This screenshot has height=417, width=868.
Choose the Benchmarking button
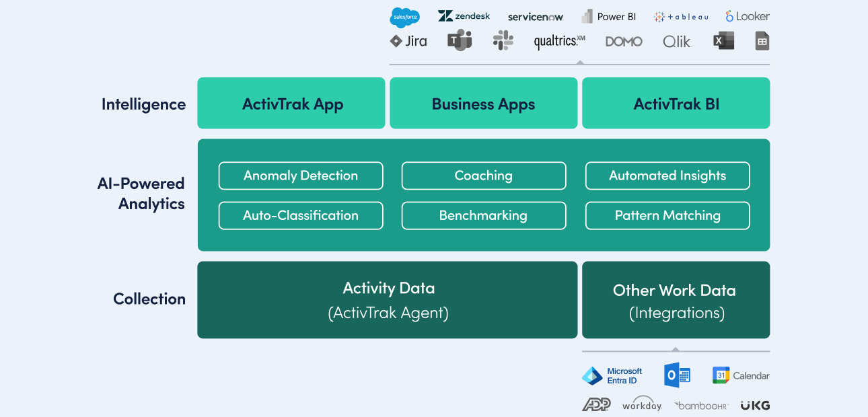(483, 216)
